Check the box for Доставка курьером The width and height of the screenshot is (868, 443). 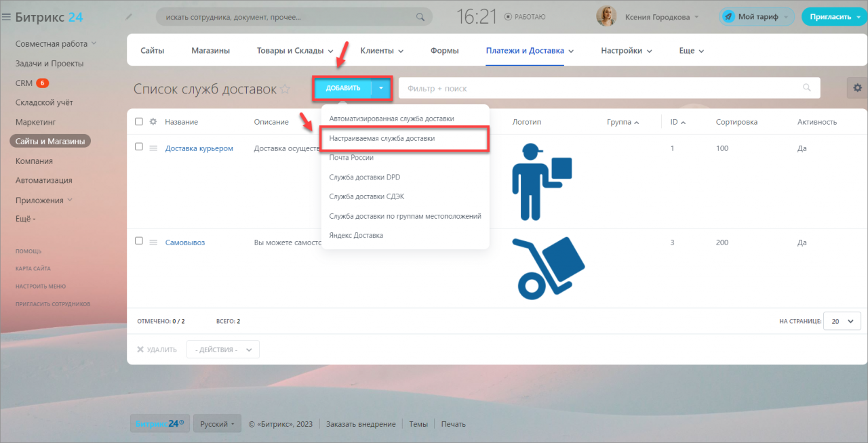coord(139,146)
